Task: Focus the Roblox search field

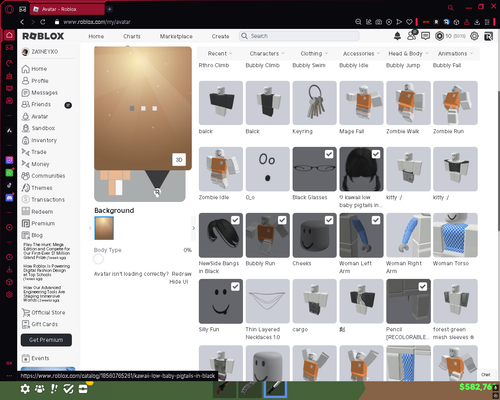Action: click(x=299, y=36)
